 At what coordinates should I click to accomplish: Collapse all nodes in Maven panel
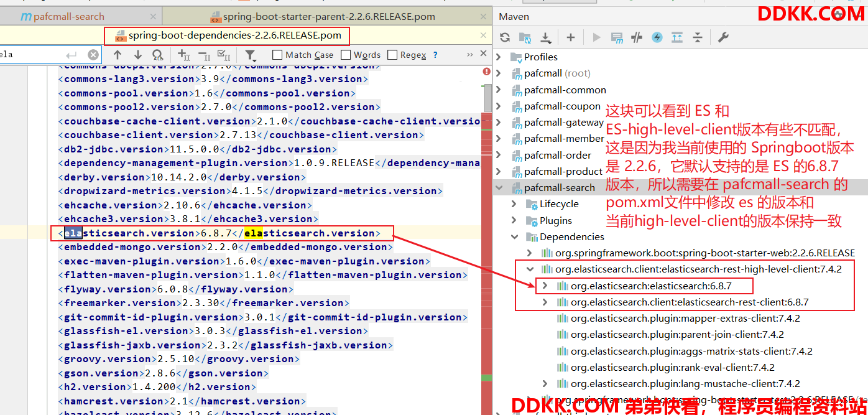coord(698,37)
